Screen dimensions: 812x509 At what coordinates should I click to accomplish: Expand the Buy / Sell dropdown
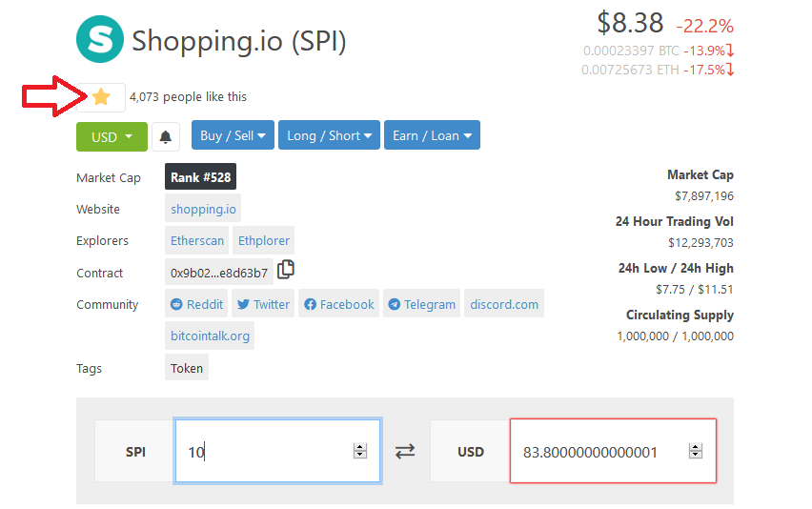click(233, 135)
